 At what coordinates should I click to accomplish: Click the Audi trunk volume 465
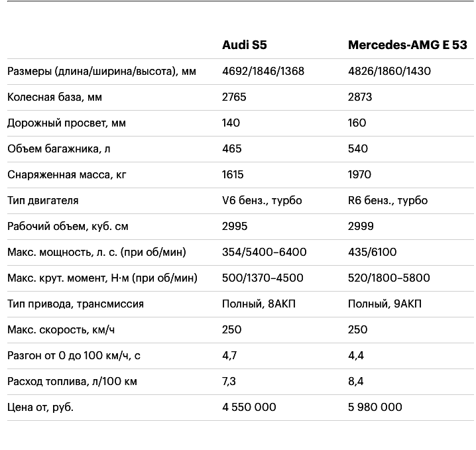pos(232,148)
